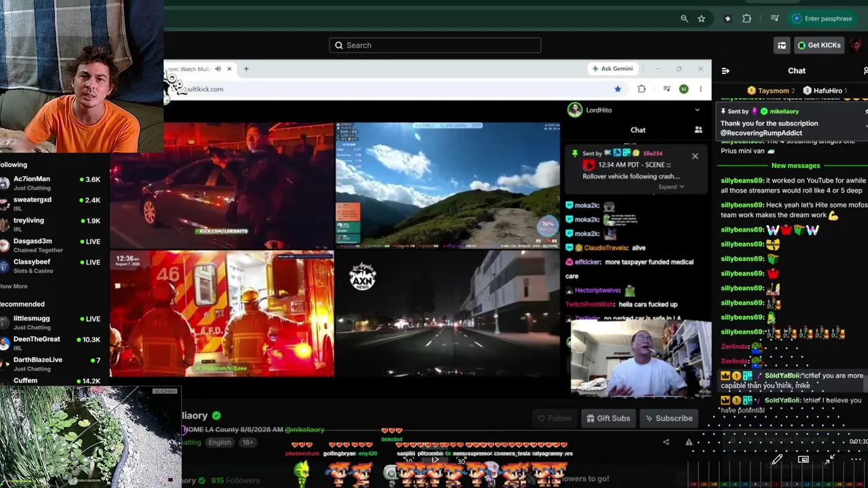
Task: Jump to New messages in chat
Action: click(795, 165)
